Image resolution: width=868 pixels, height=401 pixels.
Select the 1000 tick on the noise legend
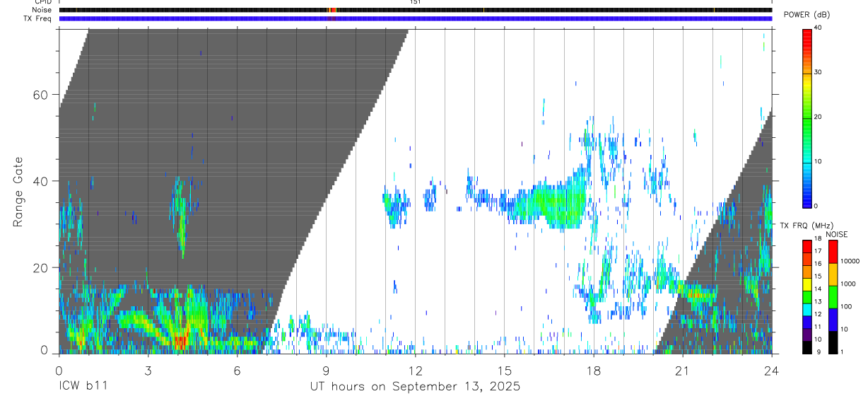[x=850, y=284]
